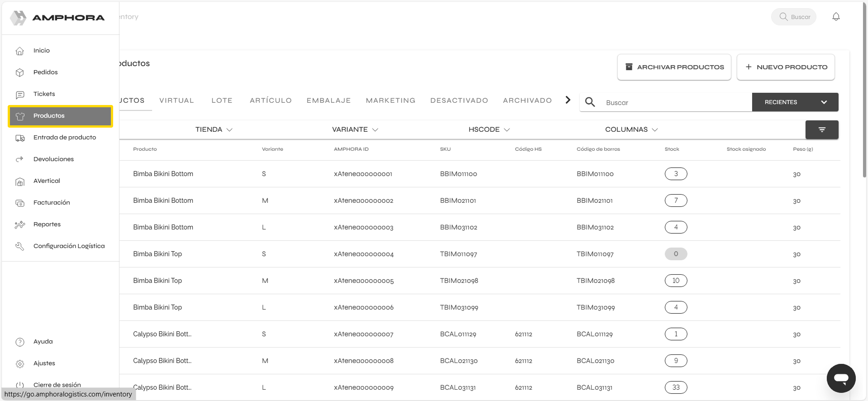Screen dimensions: 868x401
Task: Open the RECIENTES sort dropdown
Action: tap(795, 102)
